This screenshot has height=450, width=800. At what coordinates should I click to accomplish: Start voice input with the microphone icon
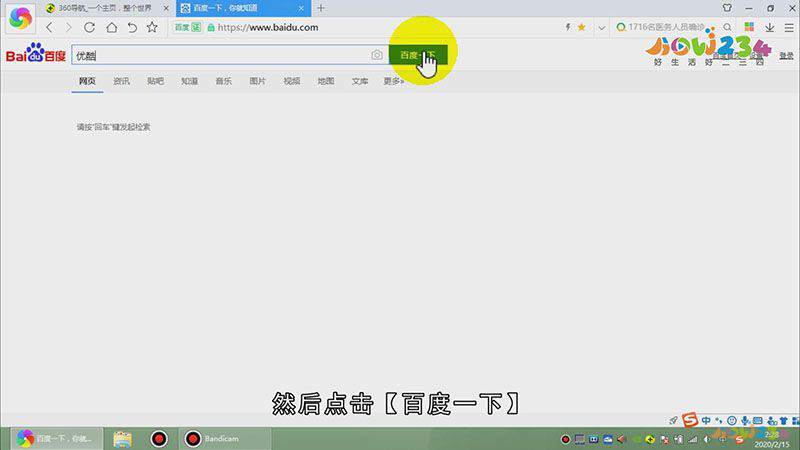745,420
